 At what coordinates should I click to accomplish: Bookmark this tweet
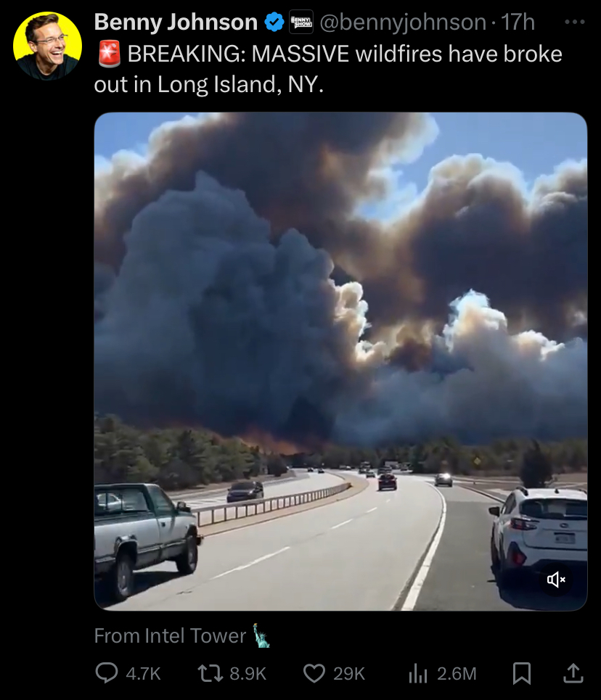click(x=521, y=673)
